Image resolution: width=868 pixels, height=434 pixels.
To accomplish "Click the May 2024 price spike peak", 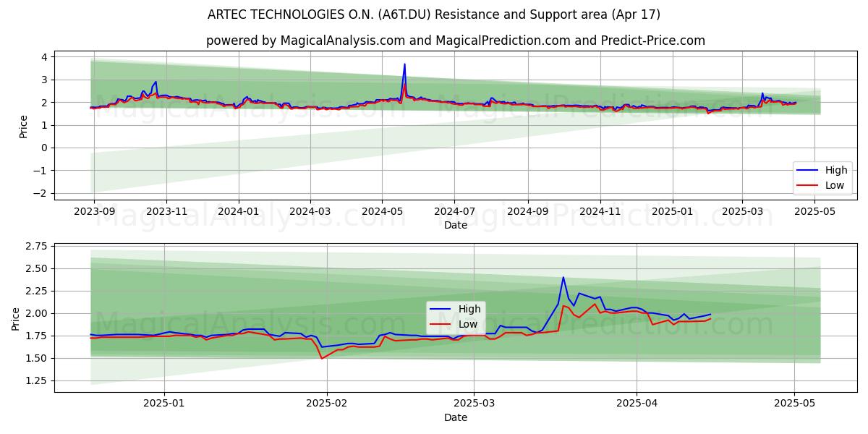I will [404, 64].
